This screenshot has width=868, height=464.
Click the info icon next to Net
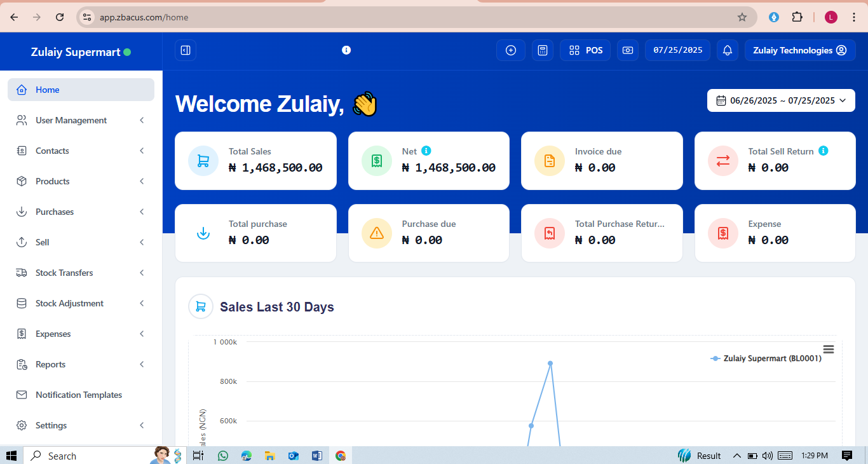pyautogui.click(x=426, y=151)
